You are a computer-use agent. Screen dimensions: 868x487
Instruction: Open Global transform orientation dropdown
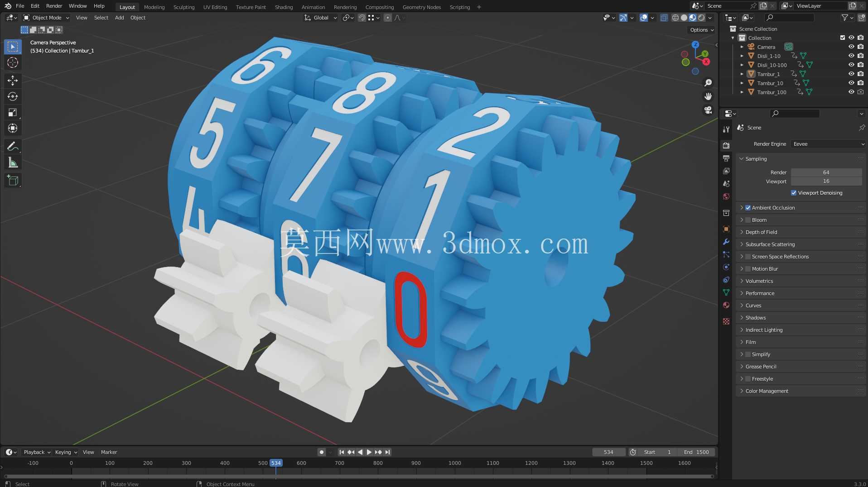click(x=320, y=18)
